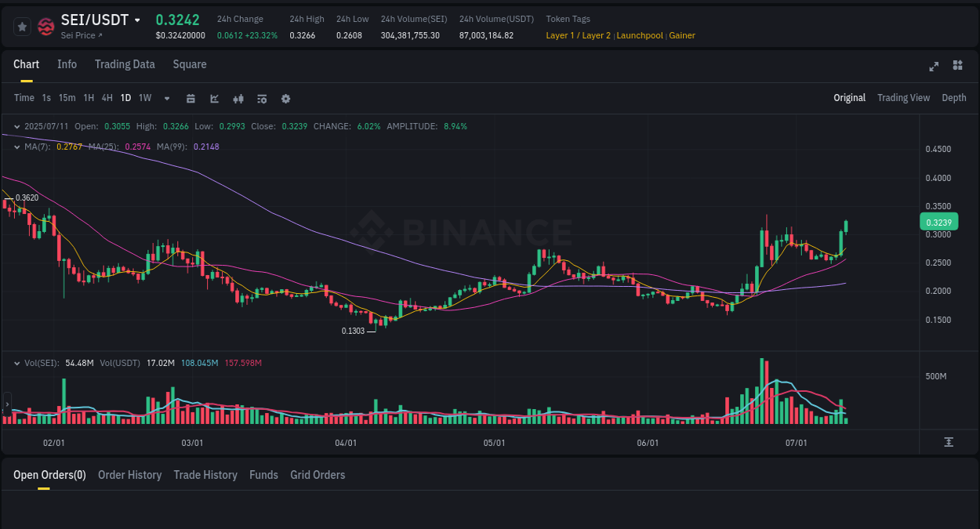Collapse the Vol(SEI) indicator row

click(17, 363)
